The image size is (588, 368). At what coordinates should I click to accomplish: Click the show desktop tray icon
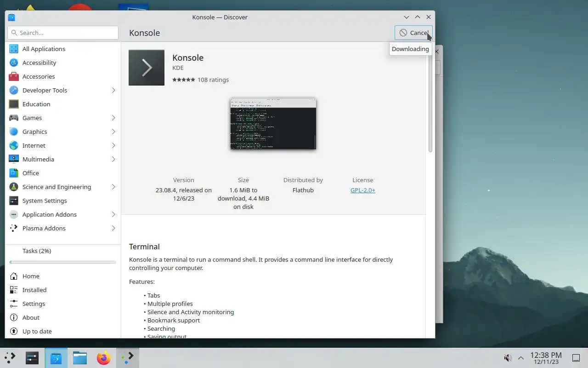click(576, 358)
